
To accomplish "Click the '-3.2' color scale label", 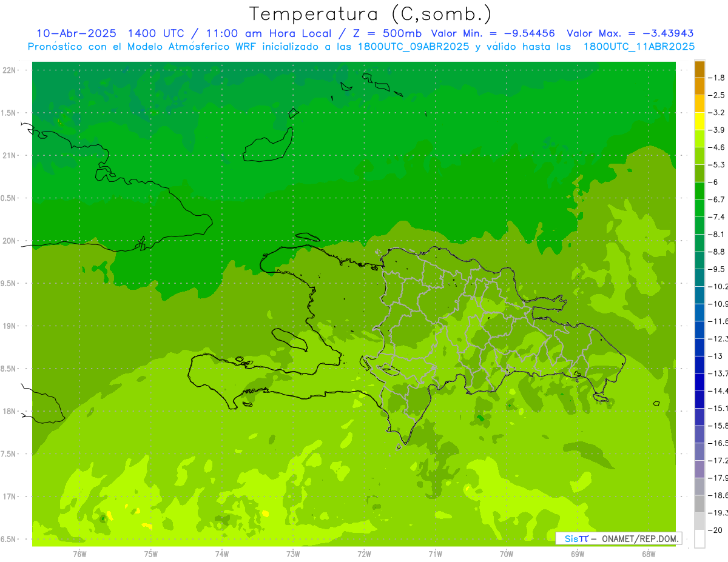I will pos(717,113).
